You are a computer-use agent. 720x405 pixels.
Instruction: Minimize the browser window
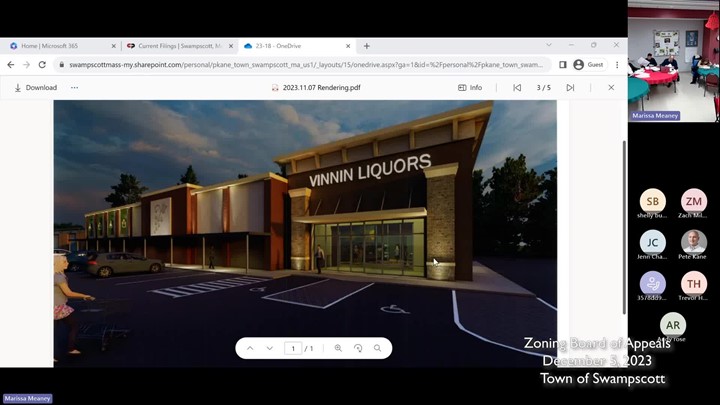pyautogui.click(x=571, y=45)
